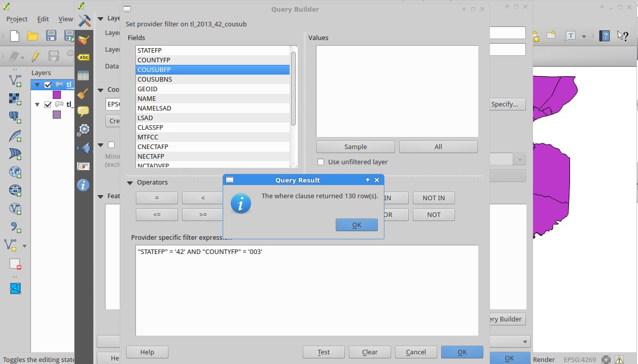This screenshot has height=364, width=638.
Task: Open the dropdown arrow next to Text Annotation
Action: point(584,37)
